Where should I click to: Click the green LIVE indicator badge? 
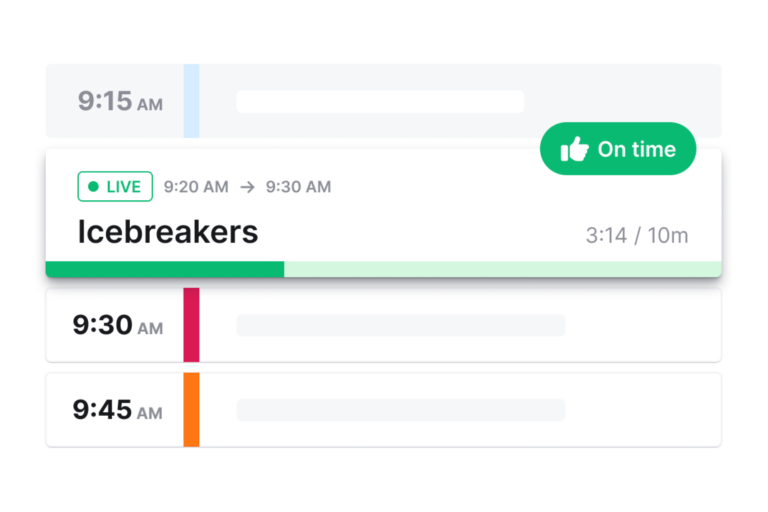tap(115, 187)
